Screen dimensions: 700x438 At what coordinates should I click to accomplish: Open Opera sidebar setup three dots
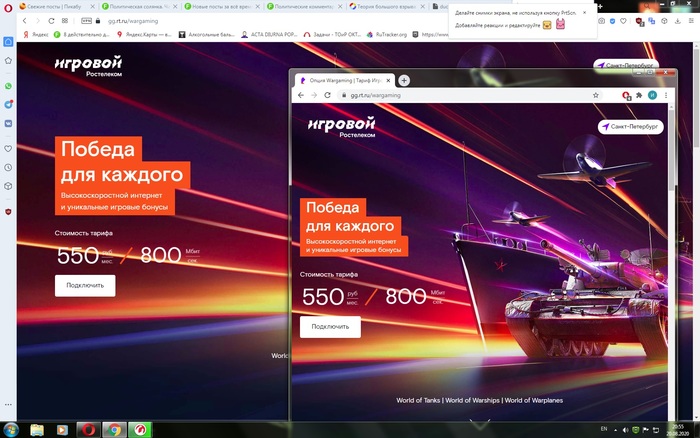tap(8, 405)
